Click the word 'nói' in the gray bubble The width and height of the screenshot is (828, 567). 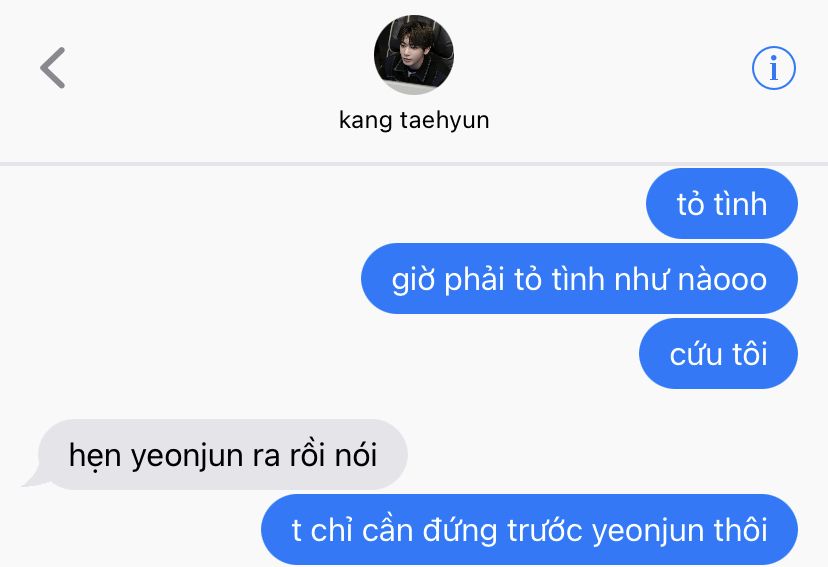click(356, 455)
